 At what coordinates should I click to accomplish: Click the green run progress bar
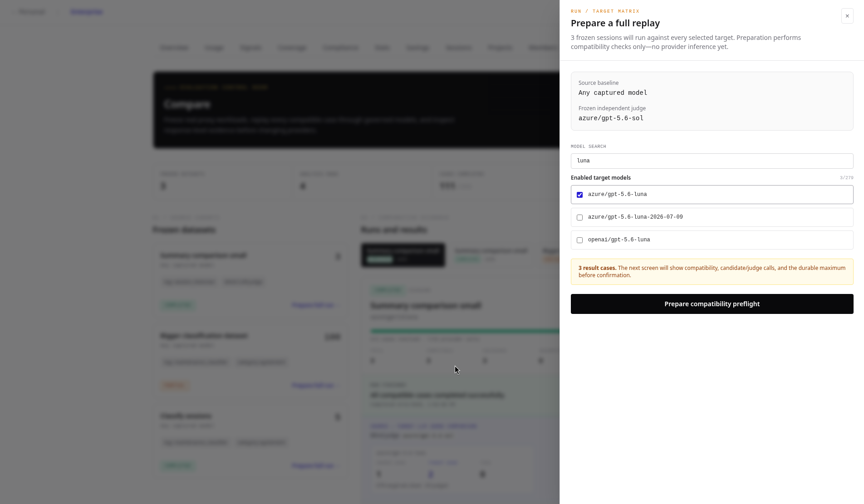[x=465, y=331]
